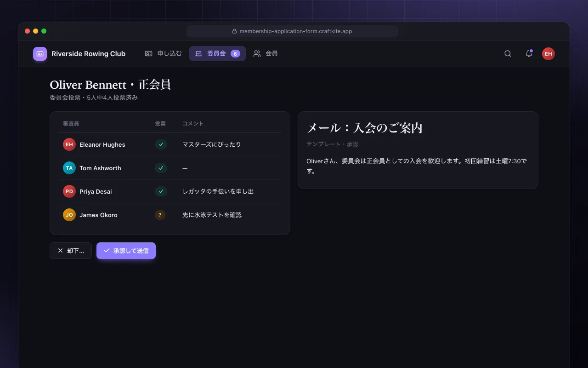
Task: Click Eleanor Hughes' EH avatar in table
Action: coord(69,144)
